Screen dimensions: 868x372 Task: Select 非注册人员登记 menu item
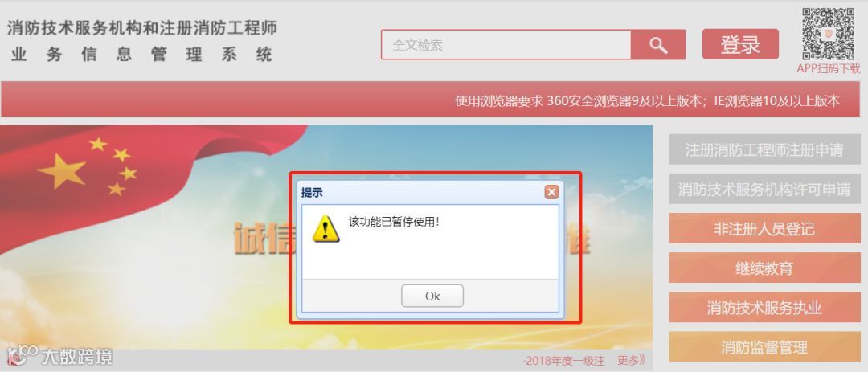pos(764,229)
